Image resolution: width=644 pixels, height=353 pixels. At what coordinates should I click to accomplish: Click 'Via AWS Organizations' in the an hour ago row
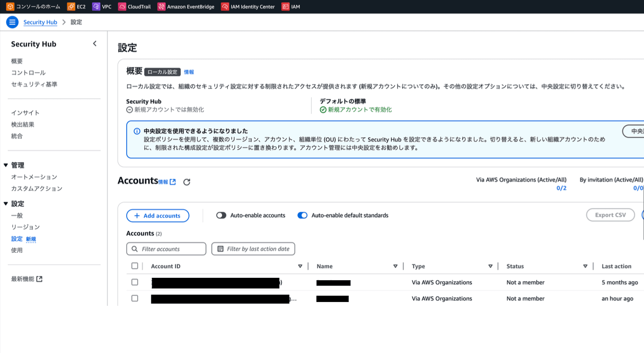coord(442,299)
